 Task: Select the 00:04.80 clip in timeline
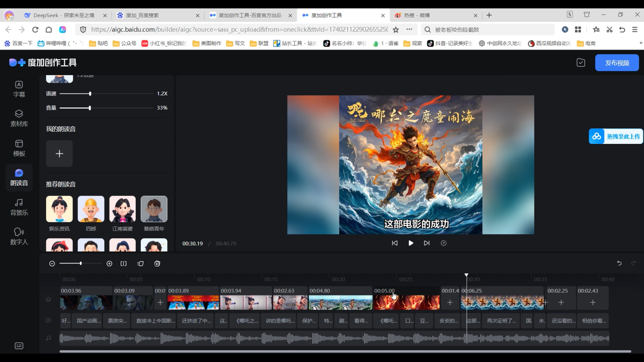[x=340, y=302]
